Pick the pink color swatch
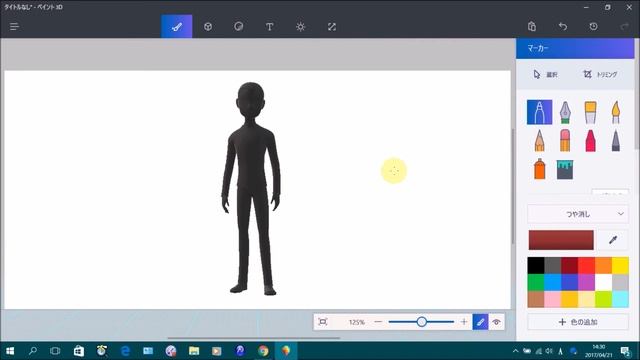This screenshot has width=640, height=360. click(x=553, y=299)
